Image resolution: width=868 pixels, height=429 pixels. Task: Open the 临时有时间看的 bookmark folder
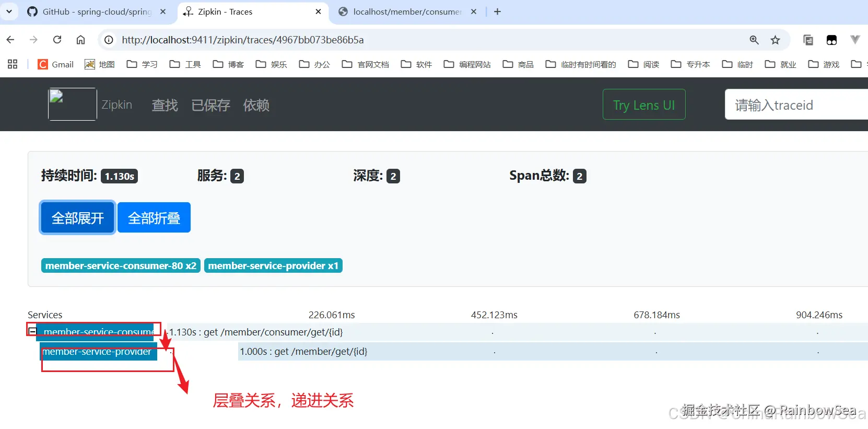click(581, 64)
